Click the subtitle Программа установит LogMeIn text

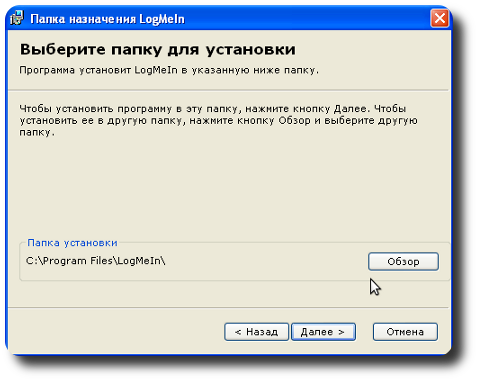(x=169, y=70)
